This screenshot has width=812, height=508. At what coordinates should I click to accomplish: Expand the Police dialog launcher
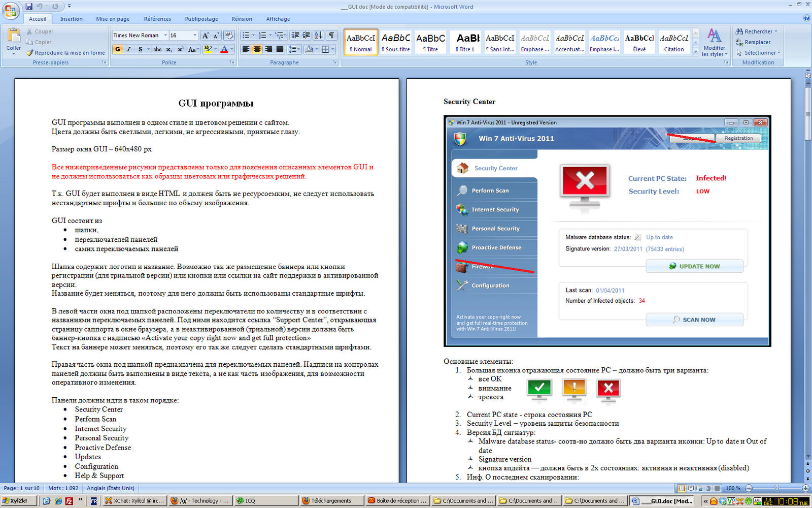232,62
